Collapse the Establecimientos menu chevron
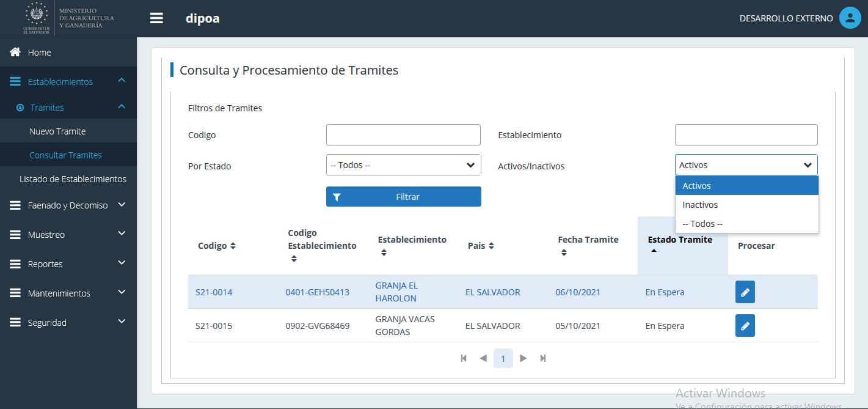The image size is (868, 409). point(122,81)
